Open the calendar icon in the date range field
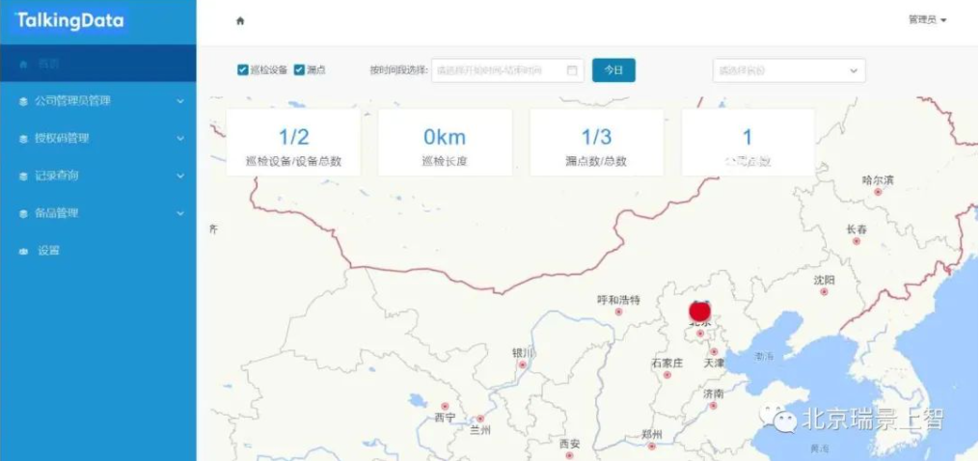The image size is (980, 461). (x=572, y=70)
